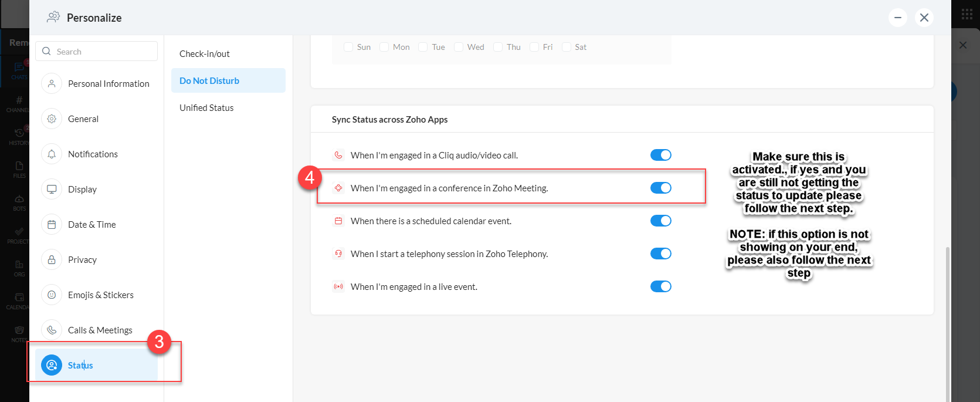The height and width of the screenshot is (402, 980).
Task: Click the General gear icon
Action: (52, 119)
